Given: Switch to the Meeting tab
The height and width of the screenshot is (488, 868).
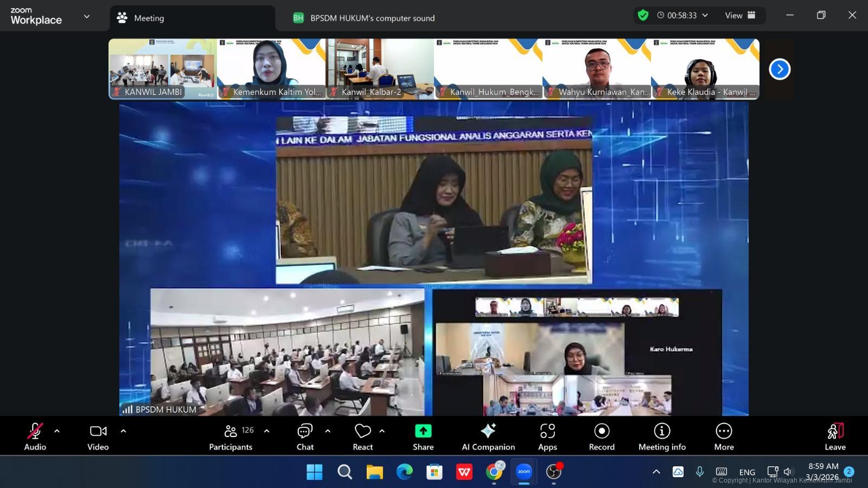Looking at the screenshot, I should point(149,18).
